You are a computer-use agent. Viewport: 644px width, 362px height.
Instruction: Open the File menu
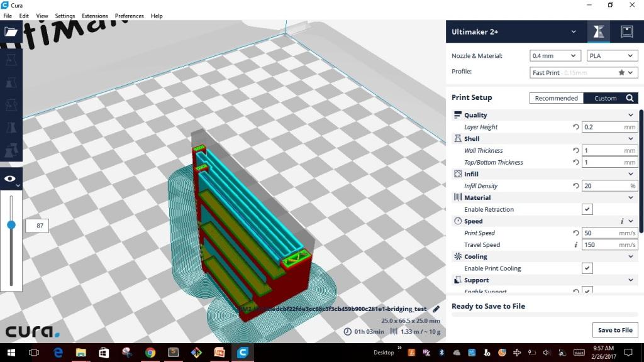click(8, 16)
